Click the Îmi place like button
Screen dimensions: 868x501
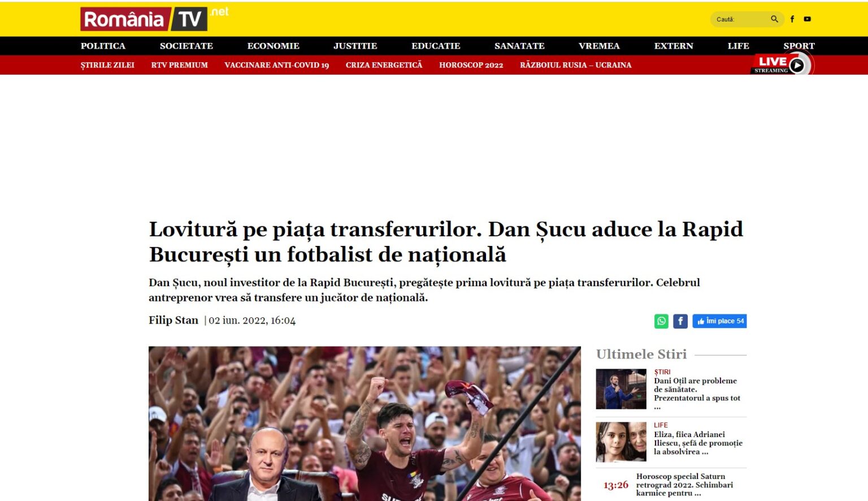[719, 321]
